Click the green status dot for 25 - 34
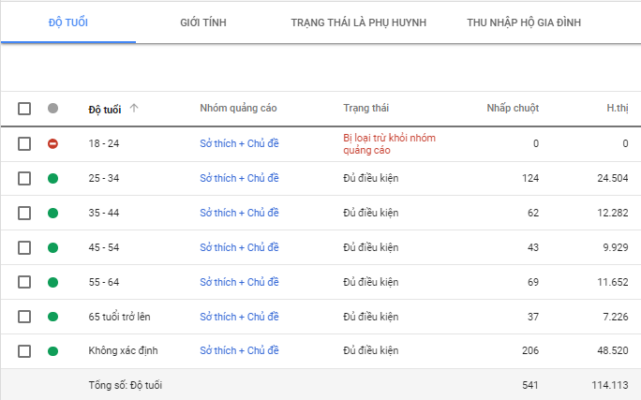641x400 pixels. point(53,178)
